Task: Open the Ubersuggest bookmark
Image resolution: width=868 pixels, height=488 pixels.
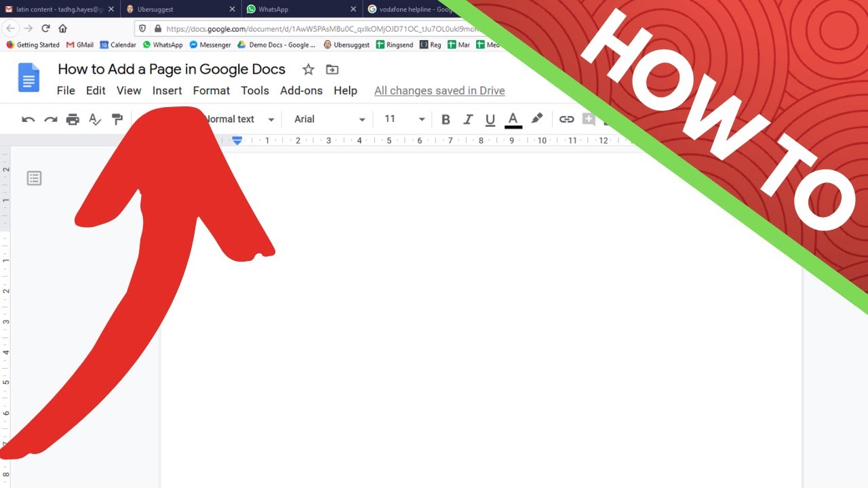Action: [347, 45]
